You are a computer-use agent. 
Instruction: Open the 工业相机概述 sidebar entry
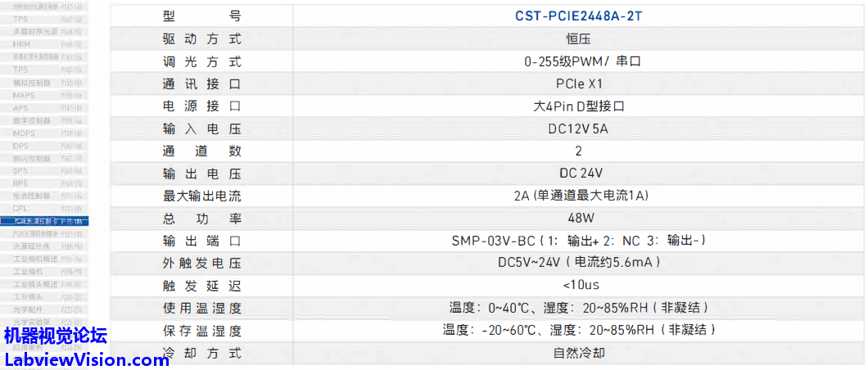tap(35, 259)
